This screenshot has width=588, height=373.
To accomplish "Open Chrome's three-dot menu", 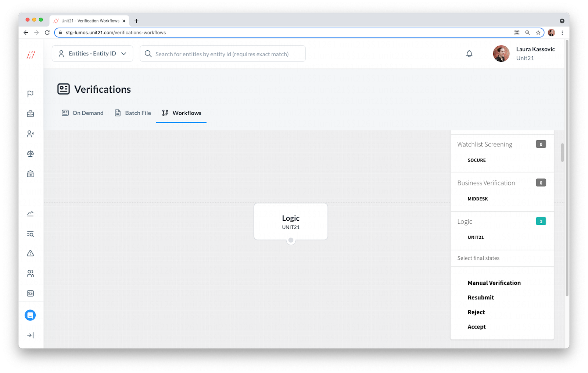I will tap(562, 33).
